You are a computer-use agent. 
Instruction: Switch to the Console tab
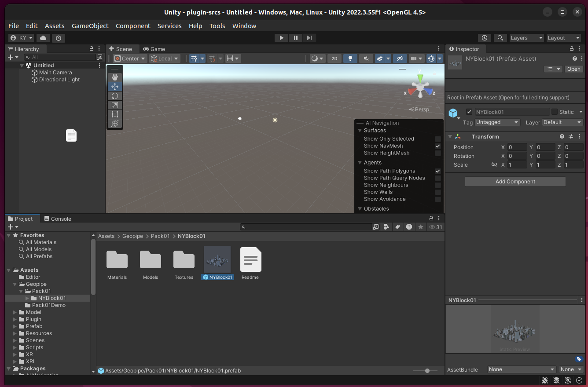(x=57, y=219)
